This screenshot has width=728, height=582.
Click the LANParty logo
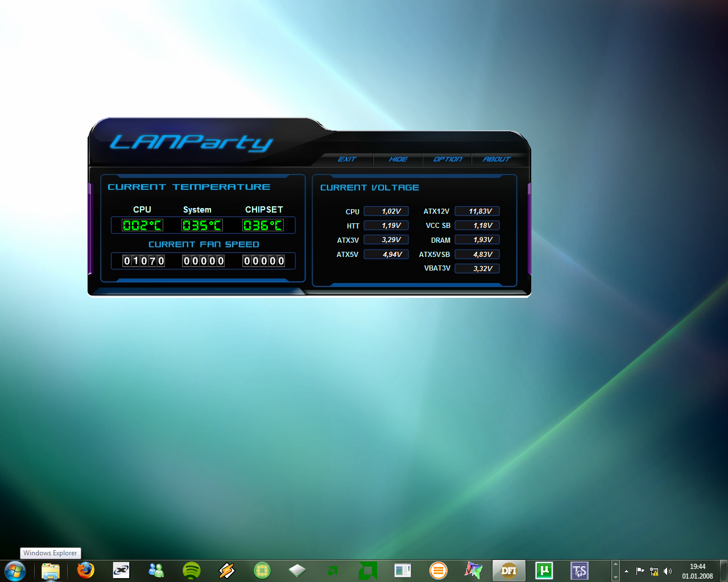pyautogui.click(x=191, y=142)
